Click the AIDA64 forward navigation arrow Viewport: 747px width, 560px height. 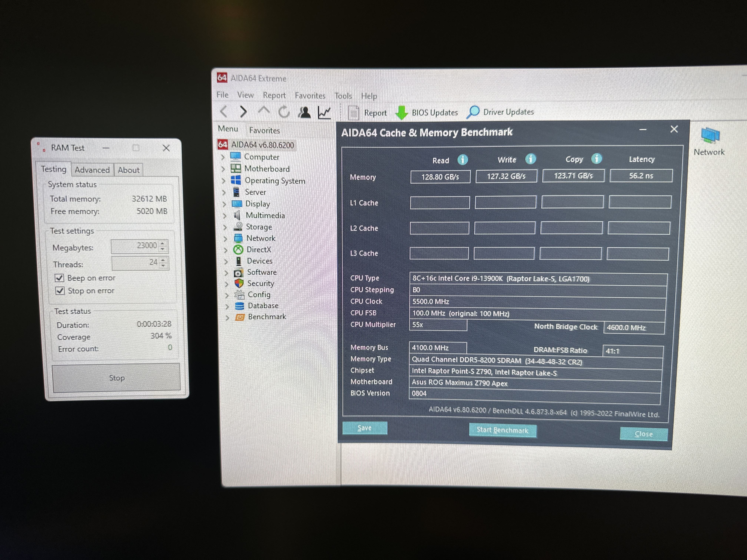[243, 111]
